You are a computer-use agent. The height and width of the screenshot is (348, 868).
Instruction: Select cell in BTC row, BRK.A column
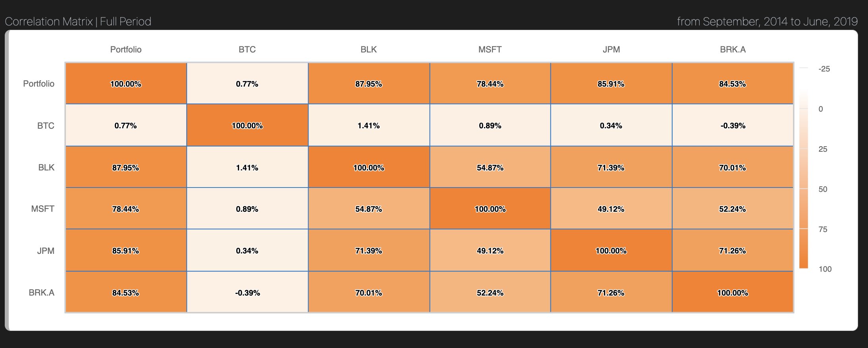[733, 126]
